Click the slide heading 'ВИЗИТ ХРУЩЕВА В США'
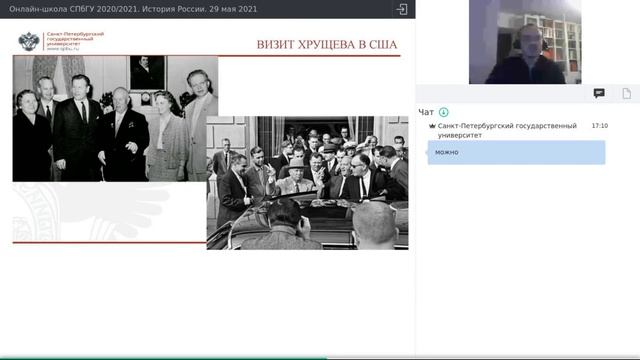This screenshot has height=360, width=640. pos(327,44)
